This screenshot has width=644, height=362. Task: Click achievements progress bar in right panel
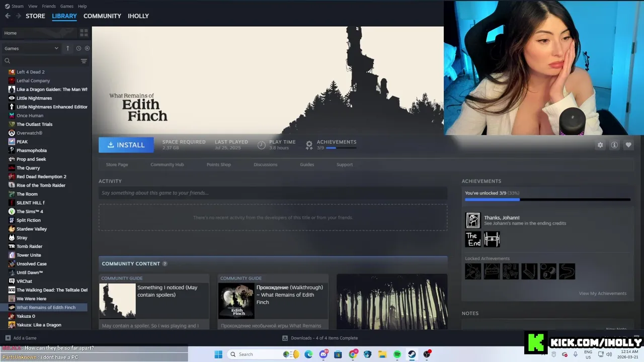point(547,200)
